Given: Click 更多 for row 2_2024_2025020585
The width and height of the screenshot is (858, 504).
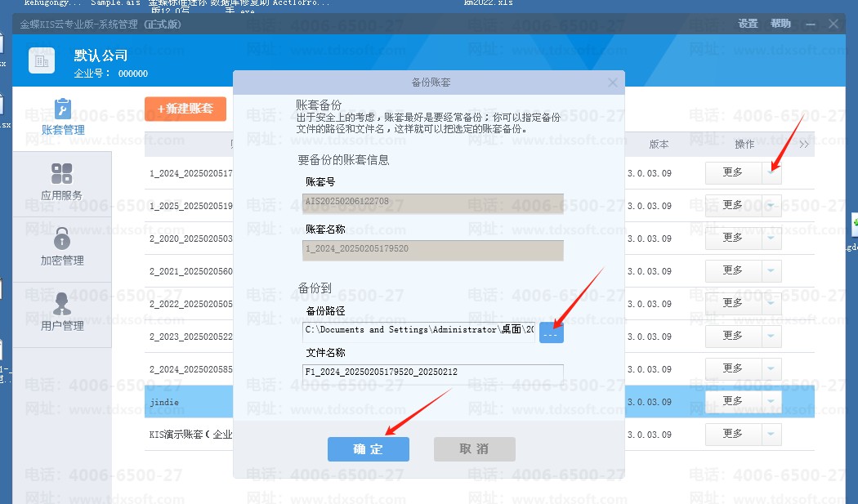Looking at the screenshot, I should click(733, 369).
